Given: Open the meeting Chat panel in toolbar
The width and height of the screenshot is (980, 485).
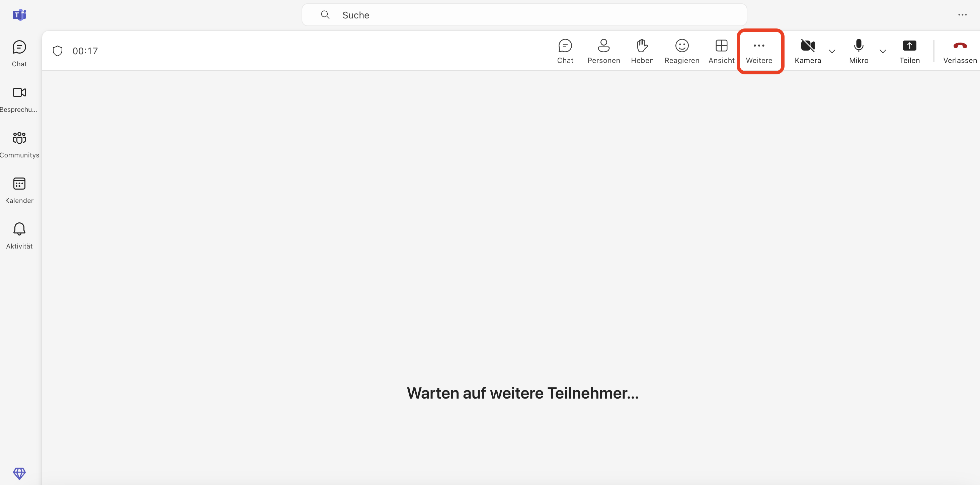Looking at the screenshot, I should click(565, 51).
